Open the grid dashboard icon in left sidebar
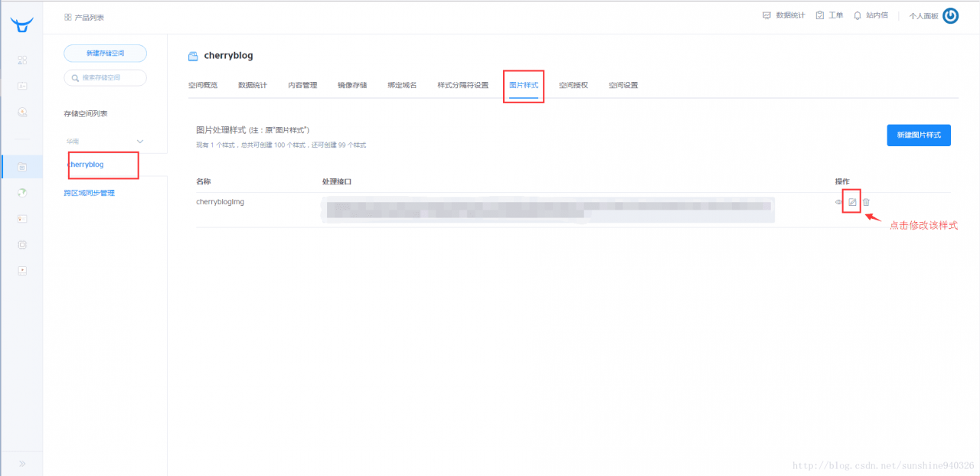 pos(22,60)
